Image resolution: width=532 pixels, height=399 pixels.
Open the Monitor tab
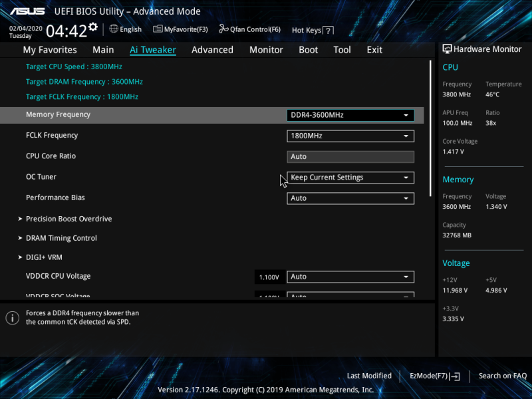pos(266,50)
